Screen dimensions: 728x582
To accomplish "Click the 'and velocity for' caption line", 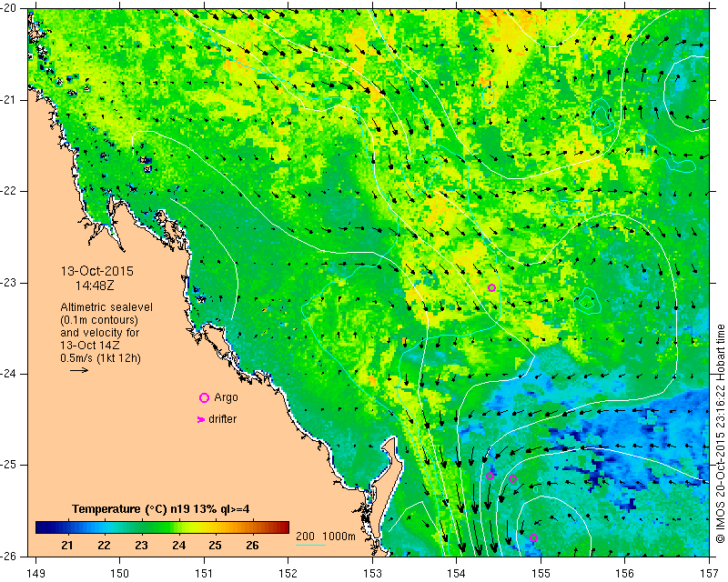I will pyautogui.click(x=100, y=333).
